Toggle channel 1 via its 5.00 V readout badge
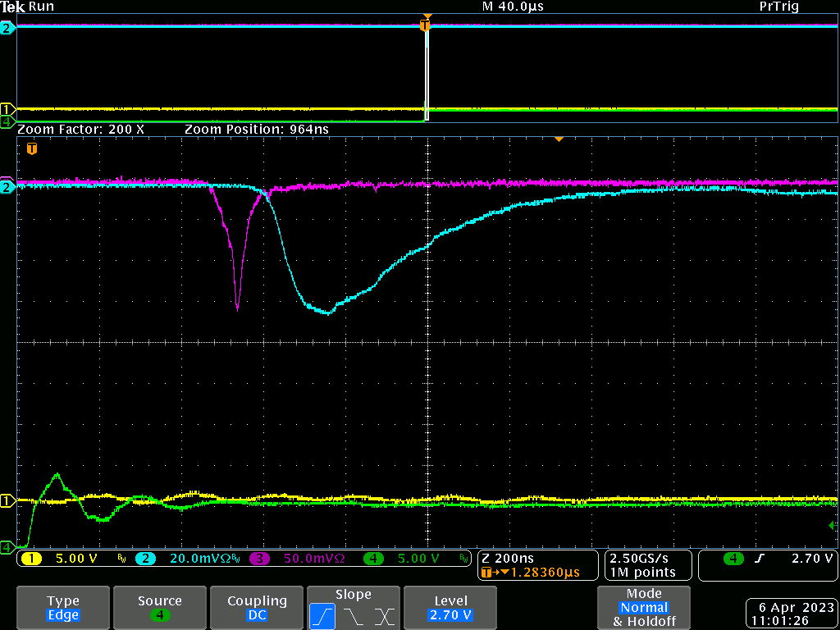This screenshot has width=840, height=630. pos(32,559)
